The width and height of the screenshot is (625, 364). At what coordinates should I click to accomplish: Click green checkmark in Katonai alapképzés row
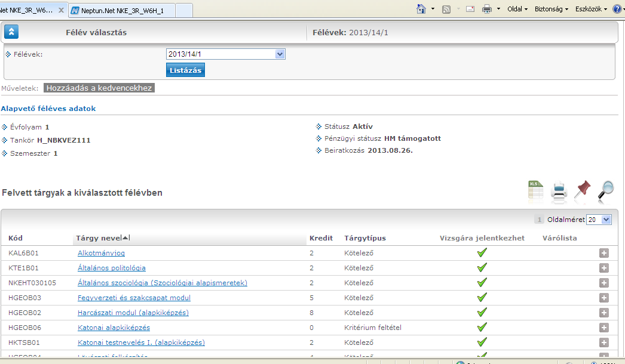click(x=482, y=327)
